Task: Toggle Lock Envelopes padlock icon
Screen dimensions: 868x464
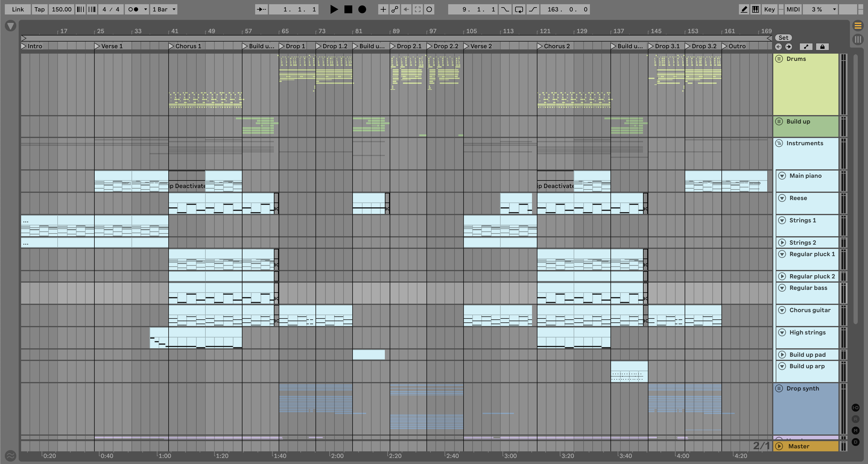Action: click(x=822, y=47)
